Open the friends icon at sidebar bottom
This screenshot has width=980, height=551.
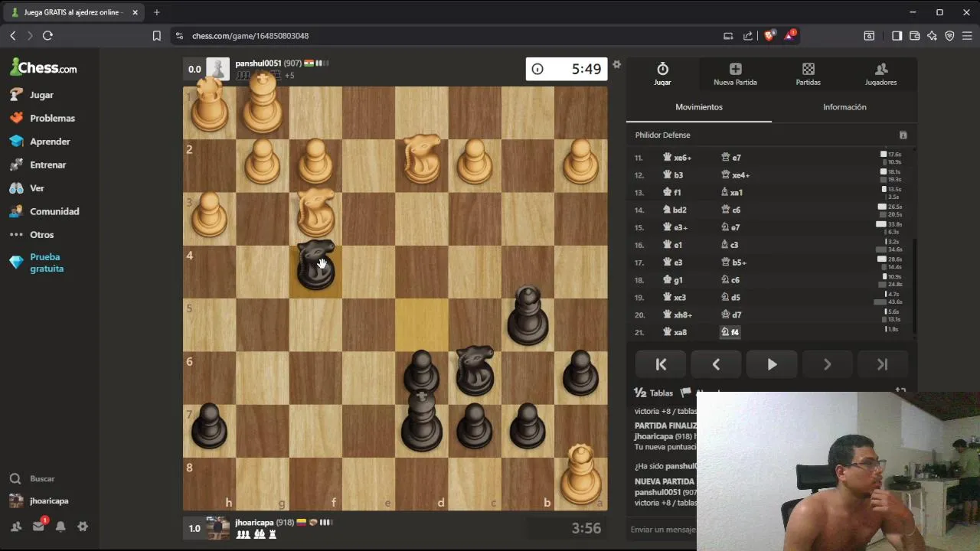coord(16,527)
